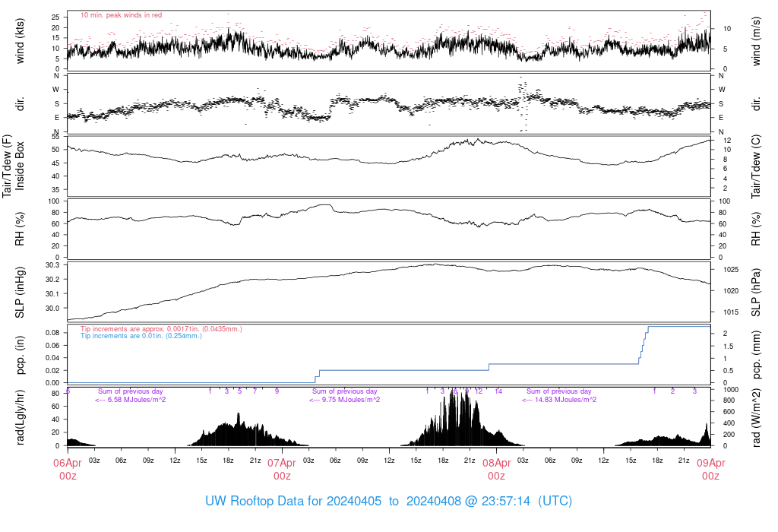
Task: Click the '1000' W/m^2 tick label
Action: click(x=731, y=390)
